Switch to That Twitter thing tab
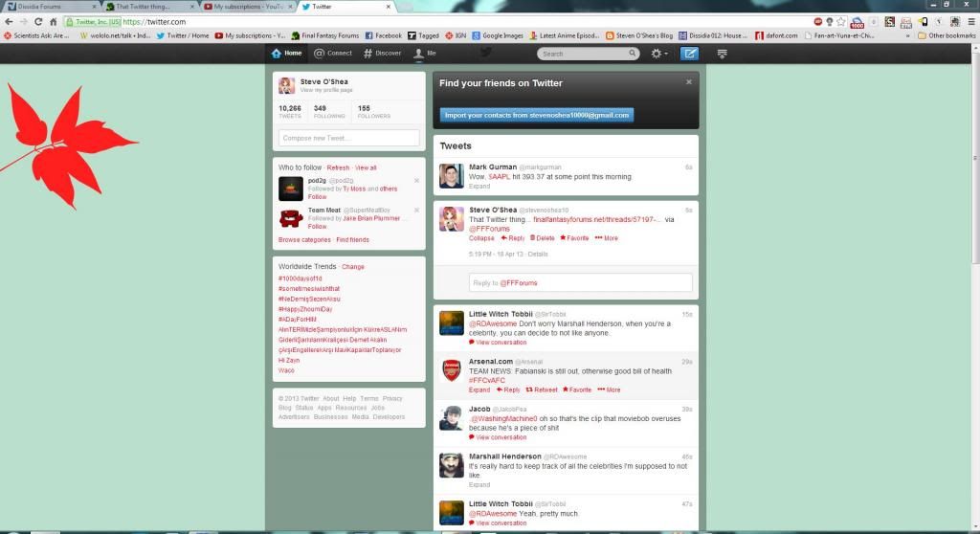The image size is (980, 534). (x=148, y=7)
